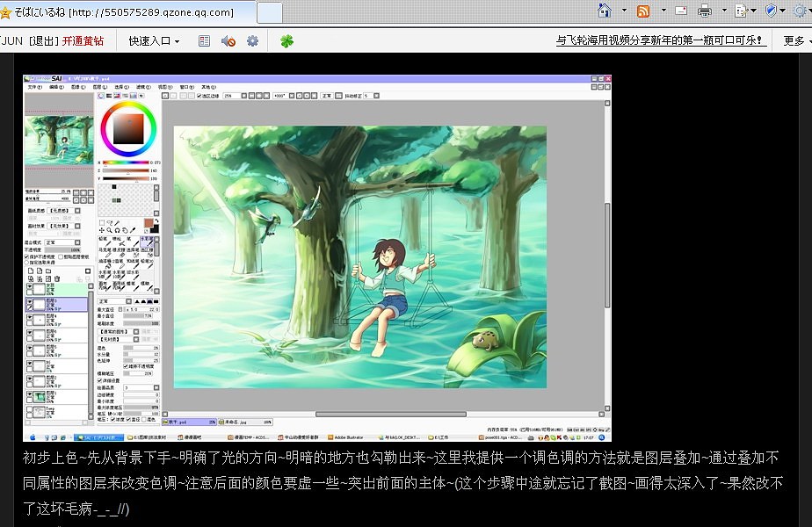This screenshot has width=812, height=527.
Task: Create a new normal layer
Action: click(31, 271)
